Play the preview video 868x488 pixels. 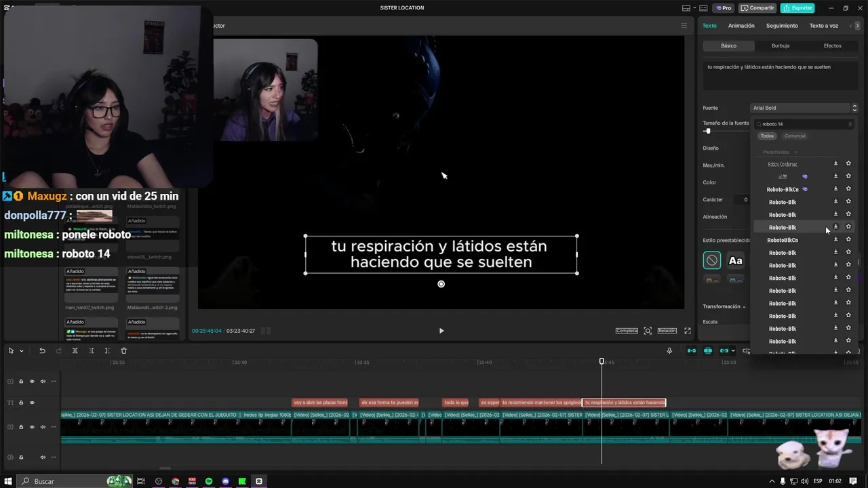441,331
